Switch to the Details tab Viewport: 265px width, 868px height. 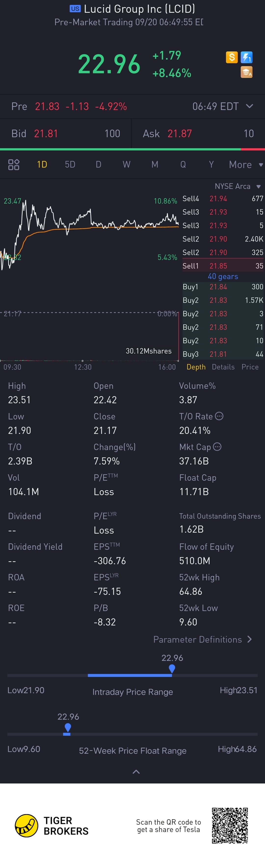223,367
